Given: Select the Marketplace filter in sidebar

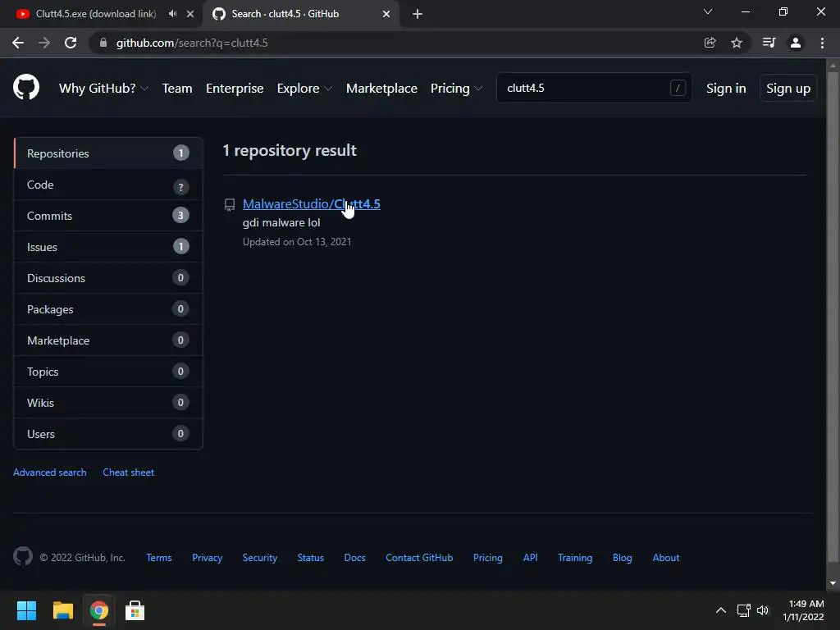Looking at the screenshot, I should click(x=108, y=340).
